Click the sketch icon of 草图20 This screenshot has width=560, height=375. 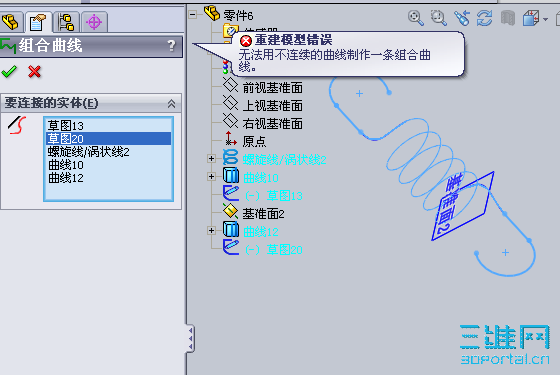pos(231,247)
